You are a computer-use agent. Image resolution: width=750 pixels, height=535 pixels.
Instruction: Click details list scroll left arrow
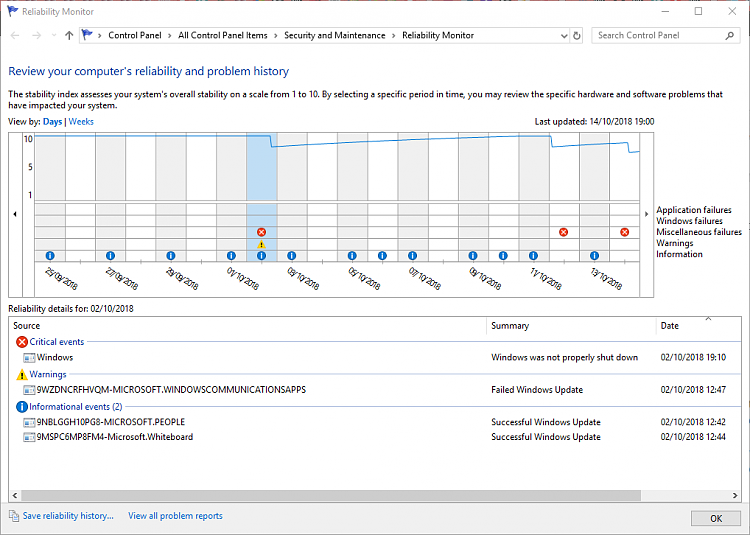15,495
